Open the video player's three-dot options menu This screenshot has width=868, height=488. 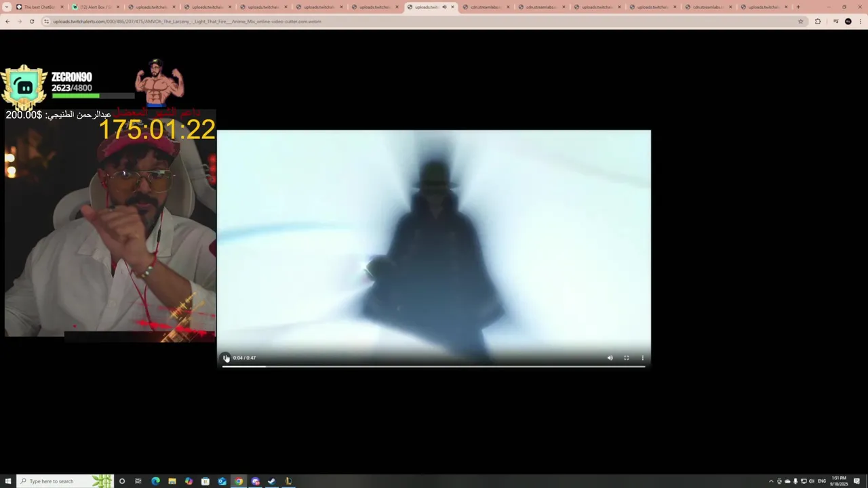(642, 358)
